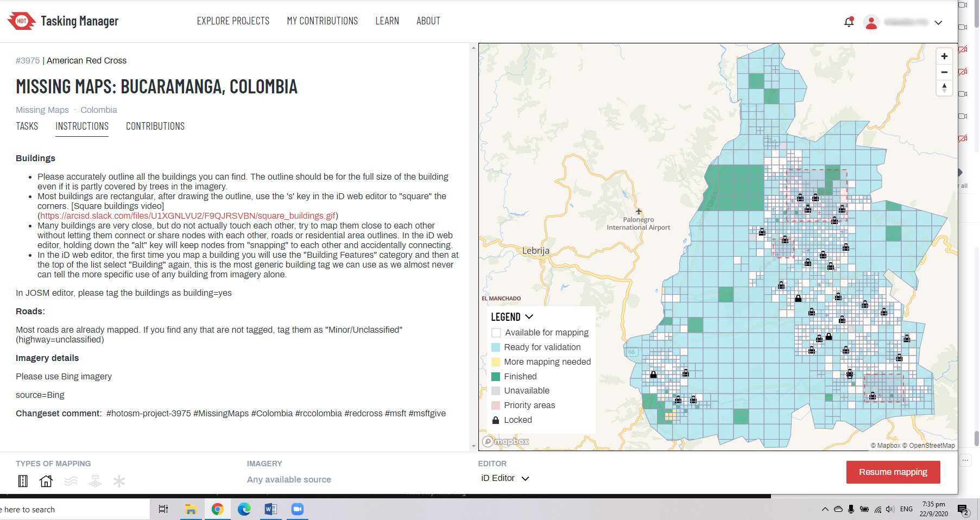The height and width of the screenshot is (520, 980).
Task: Switch to the CONTRIBUTIONS tab
Action: point(155,126)
